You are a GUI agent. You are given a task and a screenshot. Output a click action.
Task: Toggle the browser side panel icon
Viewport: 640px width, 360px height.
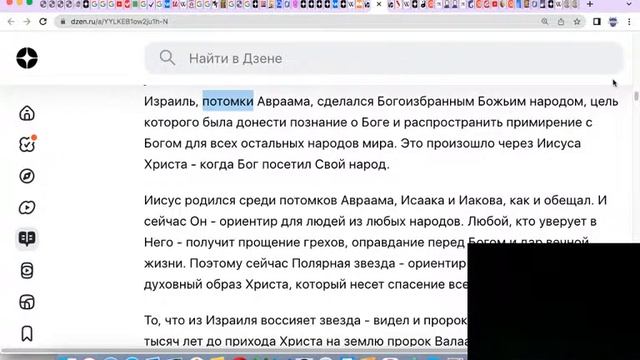pos(597,22)
